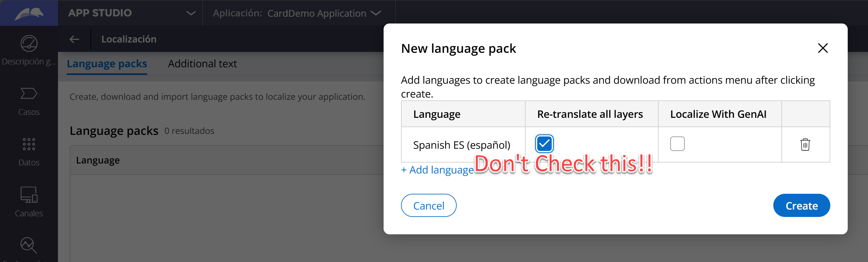This screenshot has width=868, height=262.
Task: Click the Pega logo icon
Action: click(29, 13)
